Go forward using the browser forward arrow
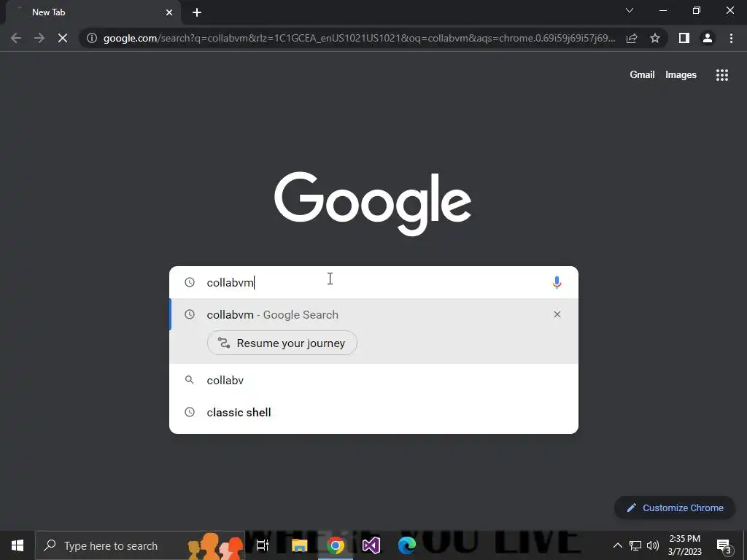This screenshot has width=747, height=560. point(39,38)
